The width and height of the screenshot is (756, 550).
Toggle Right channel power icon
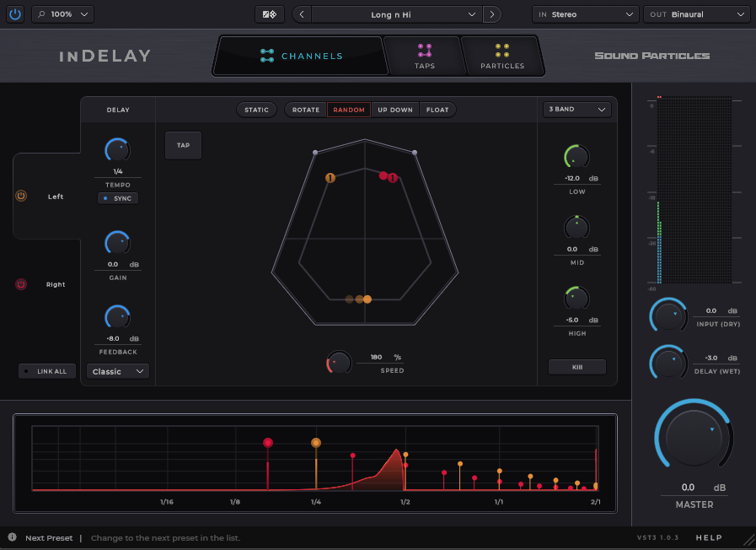click(21, 284)
